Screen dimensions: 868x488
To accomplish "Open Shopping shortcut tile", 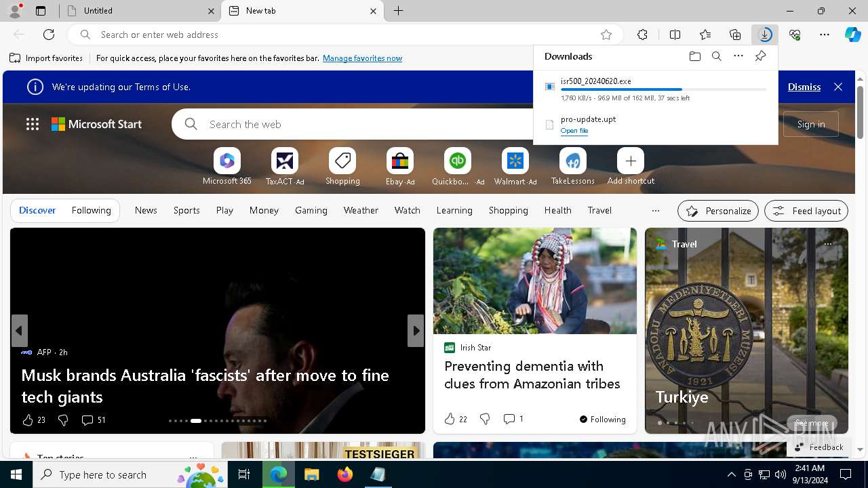I will 342,167.
